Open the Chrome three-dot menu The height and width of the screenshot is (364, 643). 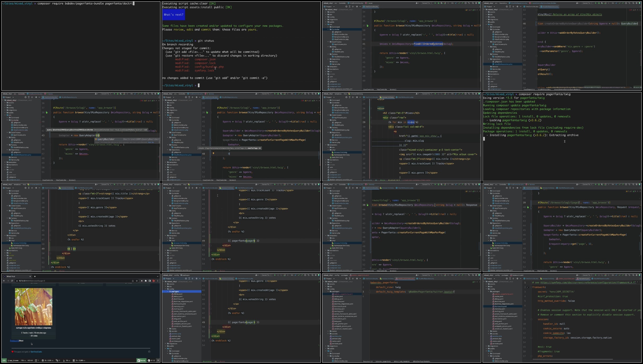click(x=158, y=281)
